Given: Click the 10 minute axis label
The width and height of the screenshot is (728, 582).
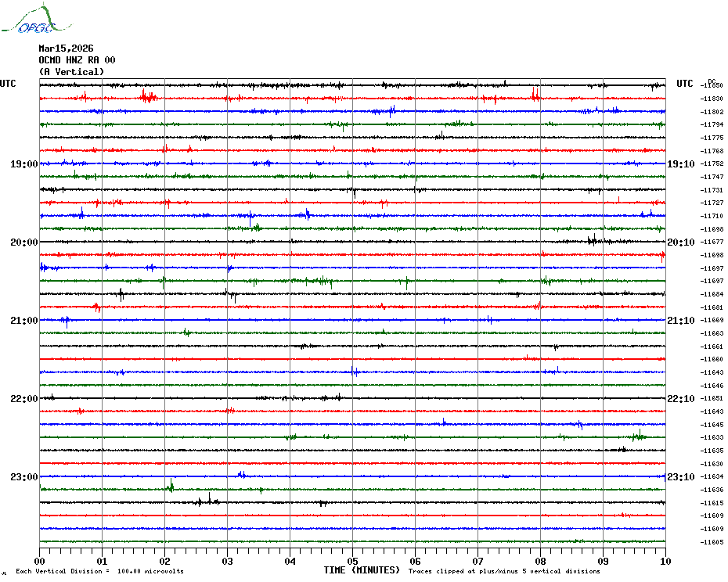Looking at the screenshot, I should pos(666,561).
